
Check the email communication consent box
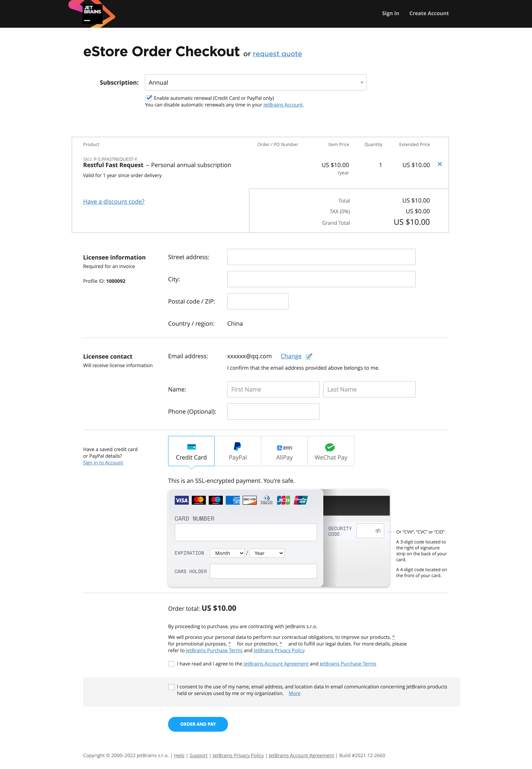pyautogui.click(x=171, y=687)
